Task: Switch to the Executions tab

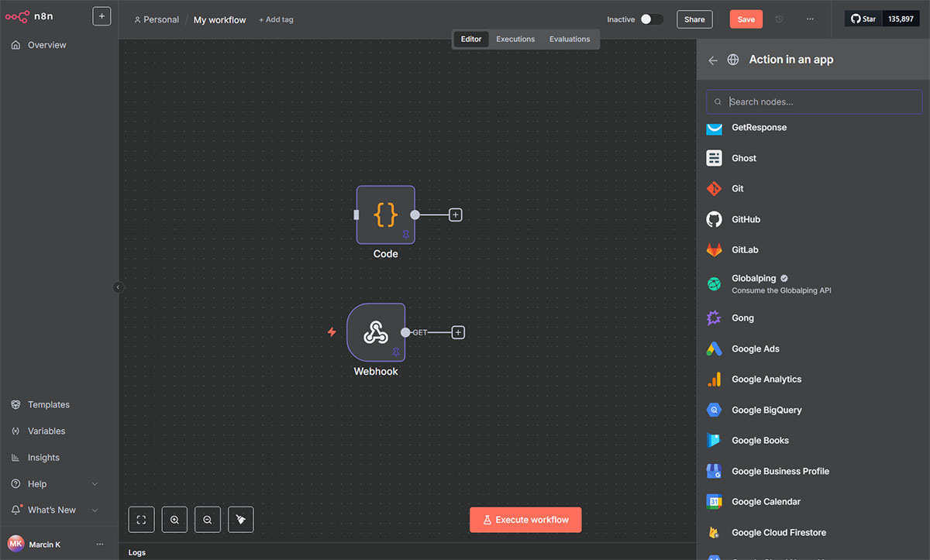Action: [515, 39]
